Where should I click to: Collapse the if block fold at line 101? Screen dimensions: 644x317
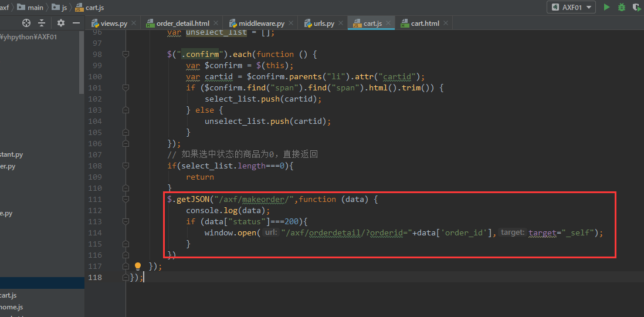click(126, 87)
